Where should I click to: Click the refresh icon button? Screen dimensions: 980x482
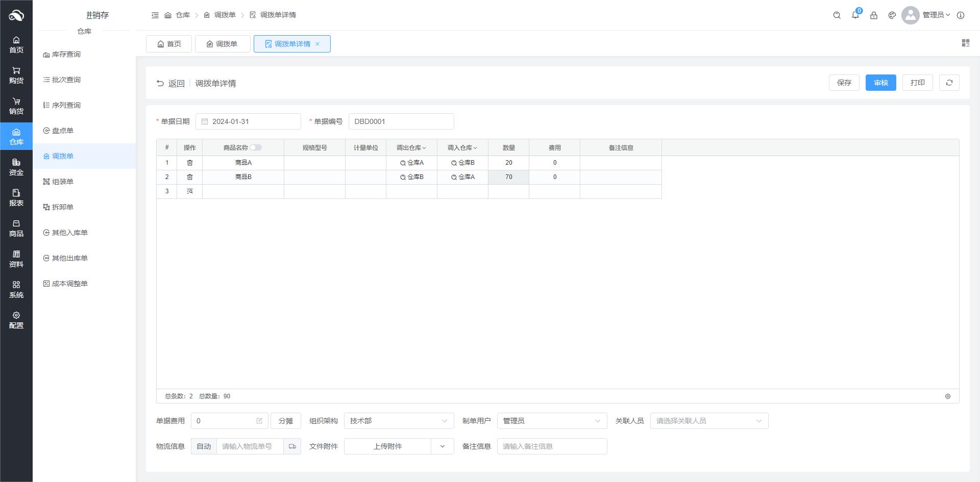coord(949,83)
